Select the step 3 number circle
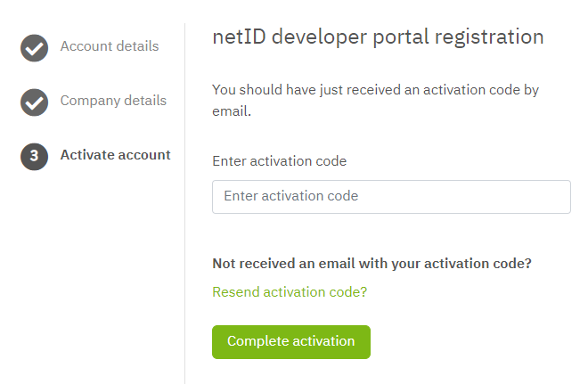Viewport: 588px width, 384px height. pyautogui.click(x=34, y=157)
